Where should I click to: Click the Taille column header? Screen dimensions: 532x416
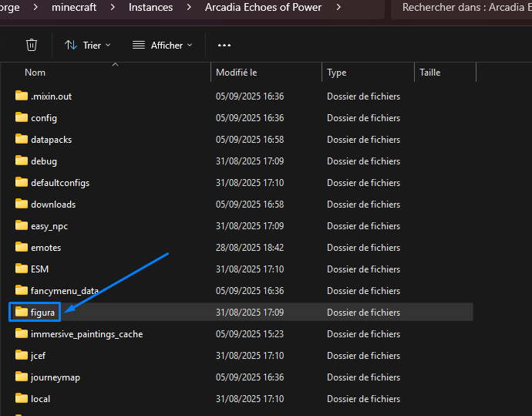[429, 73]
